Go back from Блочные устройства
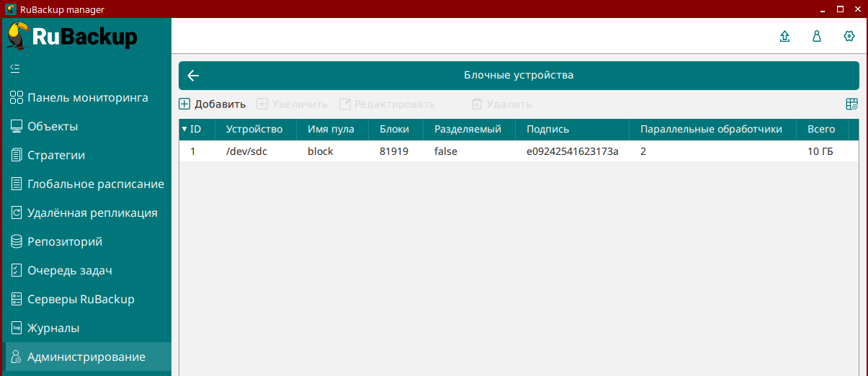This screenshot has height=376, width=868. 193,76
